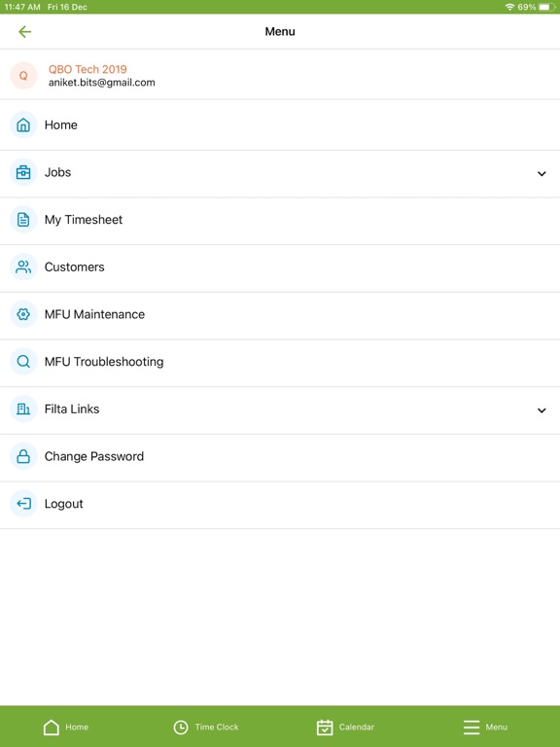Tap the Logout arrow icon
Image resolution: width=560 pixels, height=747 pixels.
(23, 504)
